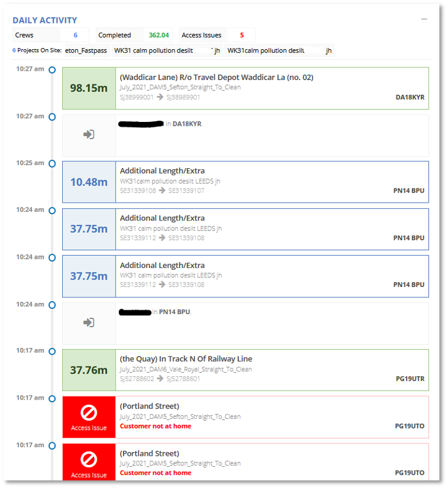The image size is (448, 489).
Task: Select timeline circle beside the 37.76m entry
Action: click(x=52, y=351)
